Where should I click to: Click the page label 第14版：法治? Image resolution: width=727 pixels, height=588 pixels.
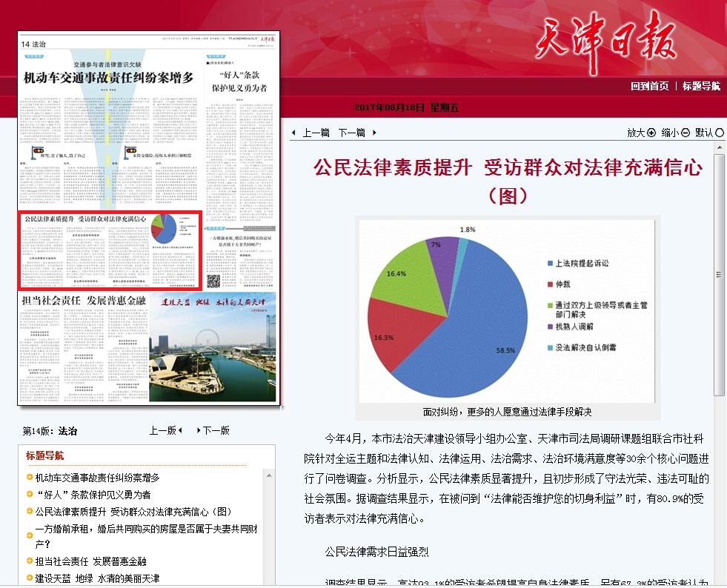point(50,431)
